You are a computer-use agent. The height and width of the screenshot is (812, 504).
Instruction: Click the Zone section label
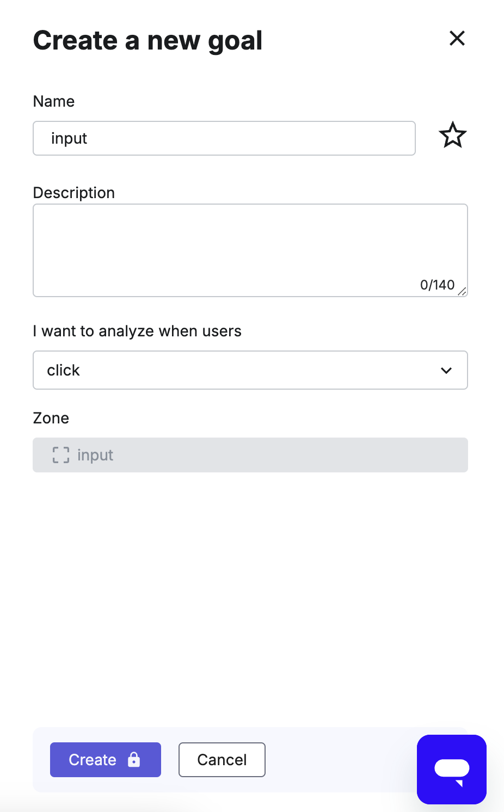51,418
